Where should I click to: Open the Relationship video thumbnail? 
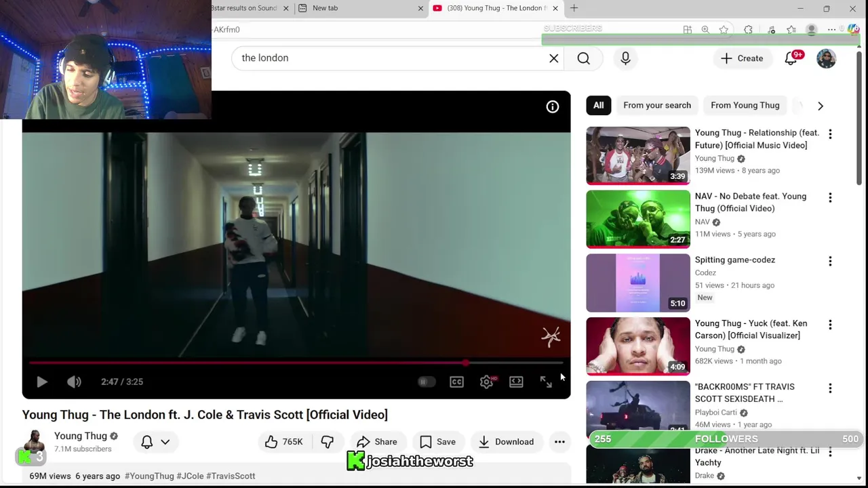638,156
